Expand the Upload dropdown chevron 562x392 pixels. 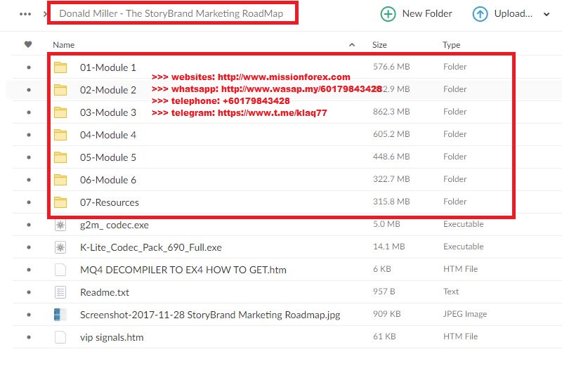coord(547,15)
